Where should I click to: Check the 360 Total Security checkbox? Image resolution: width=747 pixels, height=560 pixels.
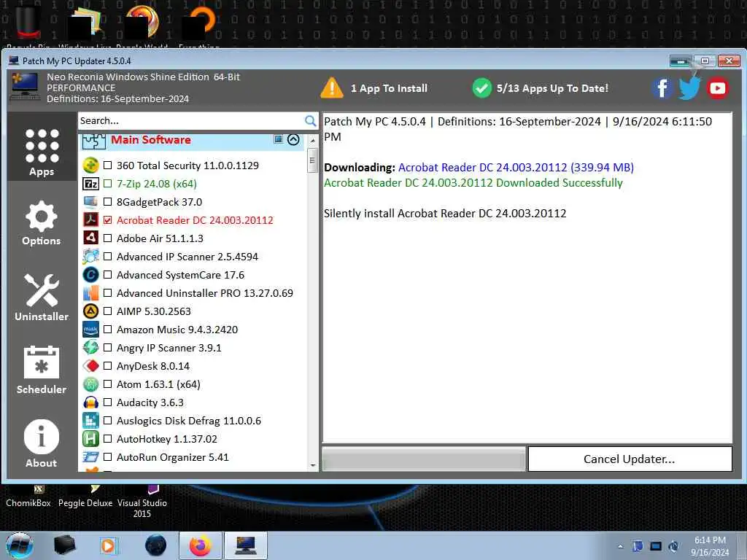[108, 166]
